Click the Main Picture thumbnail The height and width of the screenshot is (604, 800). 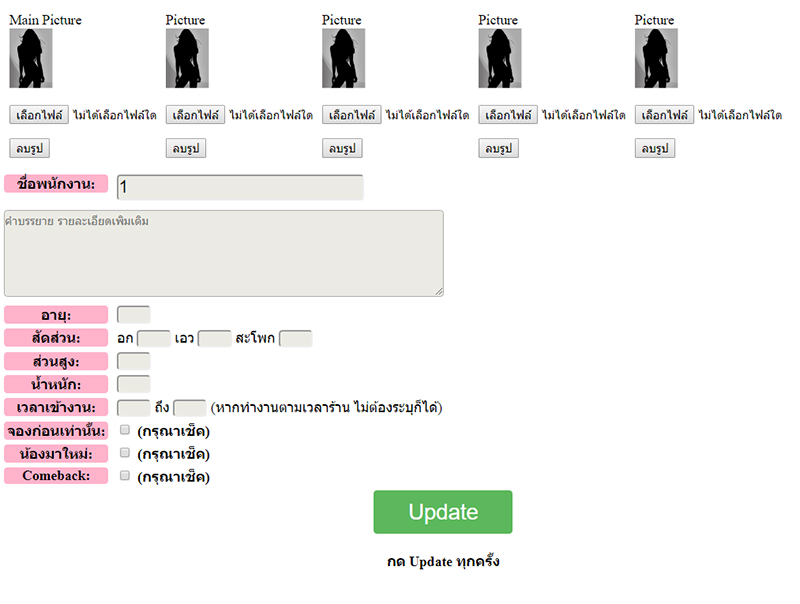coord(31,58)
